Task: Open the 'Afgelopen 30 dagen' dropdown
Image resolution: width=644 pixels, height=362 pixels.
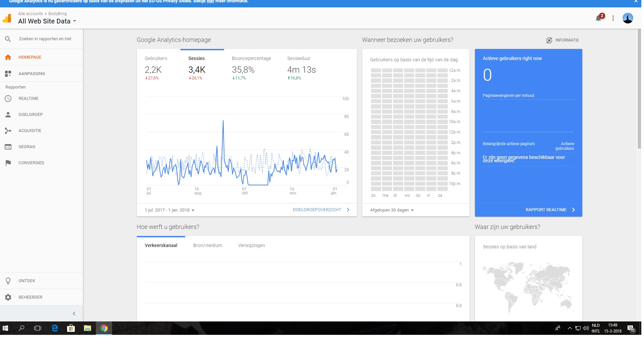Action: (392, 210)
